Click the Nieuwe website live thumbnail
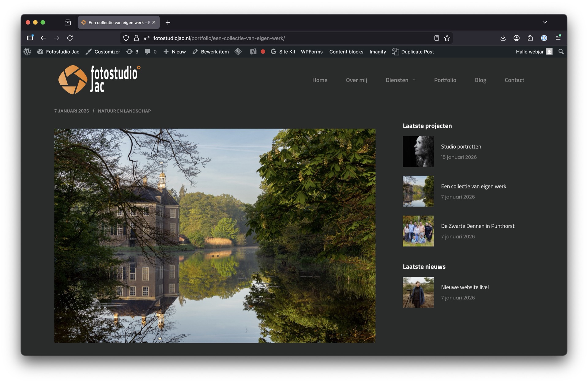 (418, 292)
